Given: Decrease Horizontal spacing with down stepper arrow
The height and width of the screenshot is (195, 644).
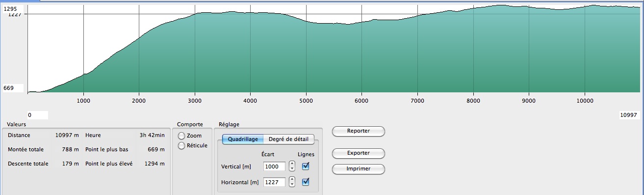Looking at the screenshot, I should (x=292, y=185).
